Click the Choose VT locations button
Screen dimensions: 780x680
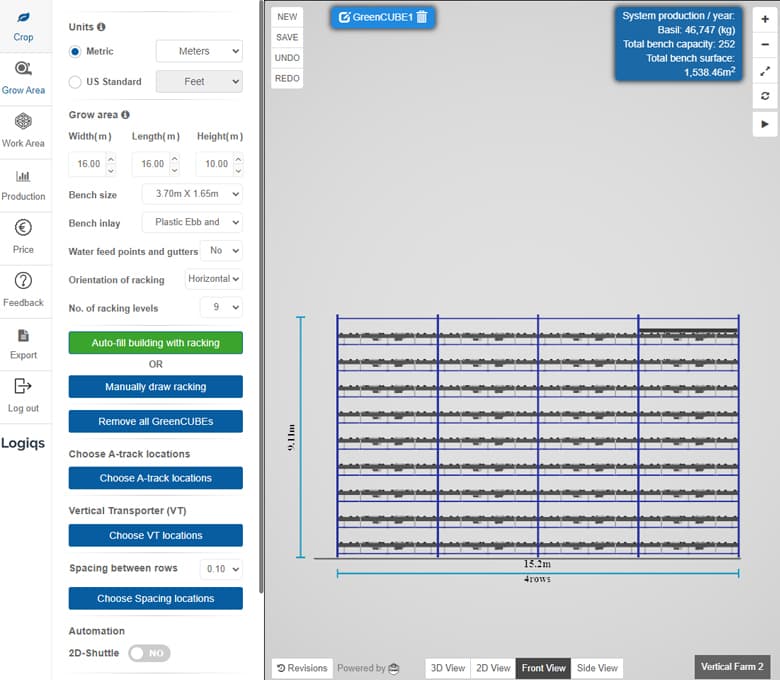[155, 535]
